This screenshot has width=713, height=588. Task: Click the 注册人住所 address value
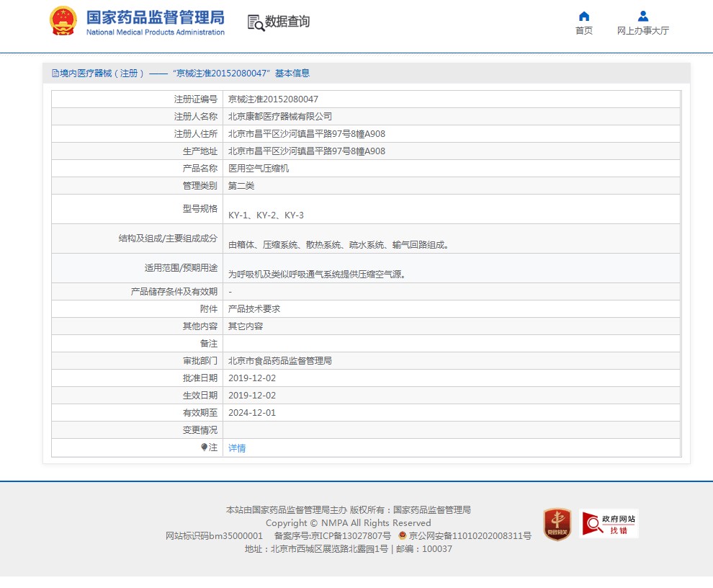307,134
